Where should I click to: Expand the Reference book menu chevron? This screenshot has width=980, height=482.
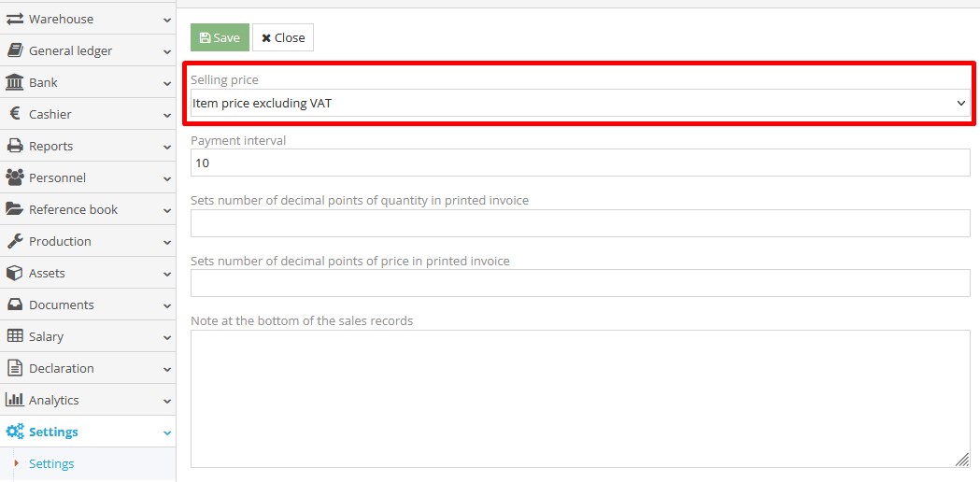pyautogui.click(x=167, y=210)
